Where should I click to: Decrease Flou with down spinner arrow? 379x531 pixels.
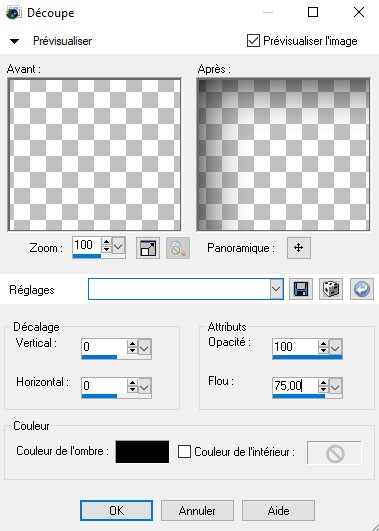pos(323,389)
